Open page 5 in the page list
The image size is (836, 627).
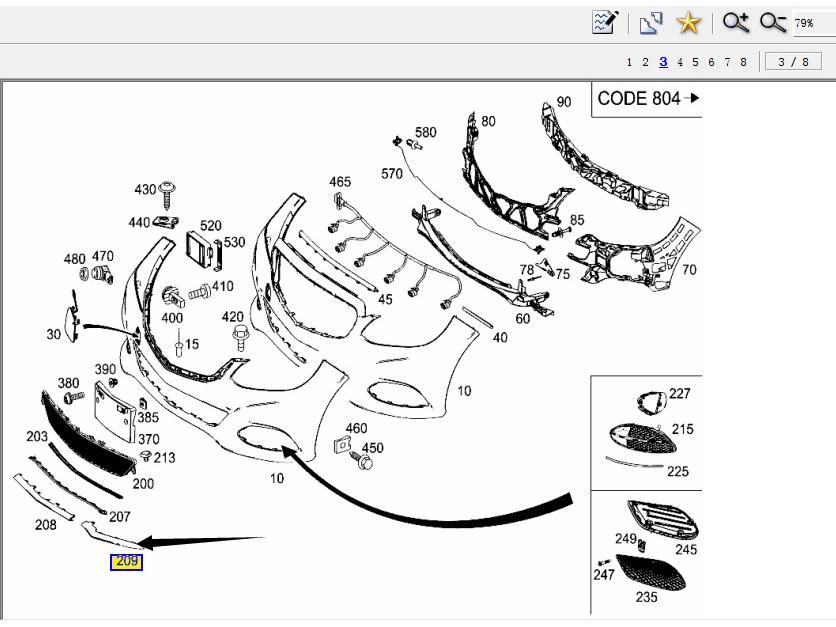[x=695, y=62]
